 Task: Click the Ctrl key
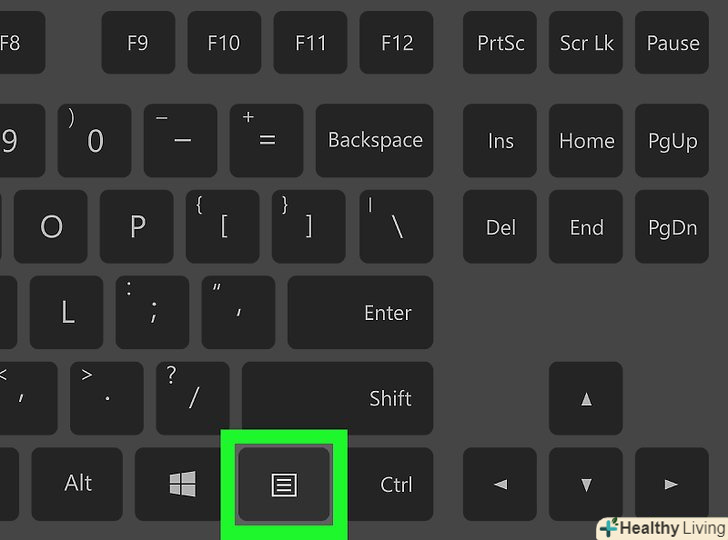[x=391, y=484]
